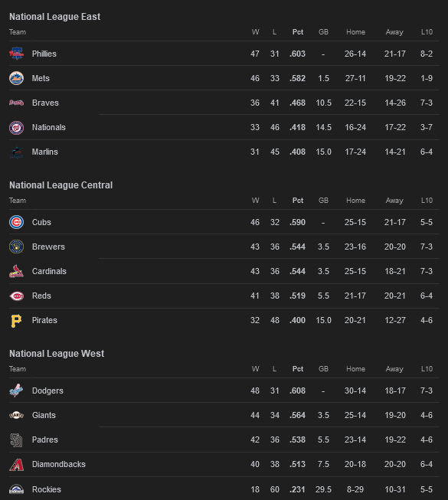Select the National League Central heading

tap(61, 185)
